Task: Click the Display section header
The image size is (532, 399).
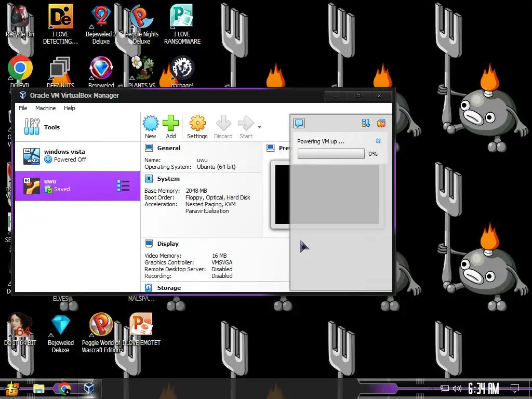Action: click(168, 244)
